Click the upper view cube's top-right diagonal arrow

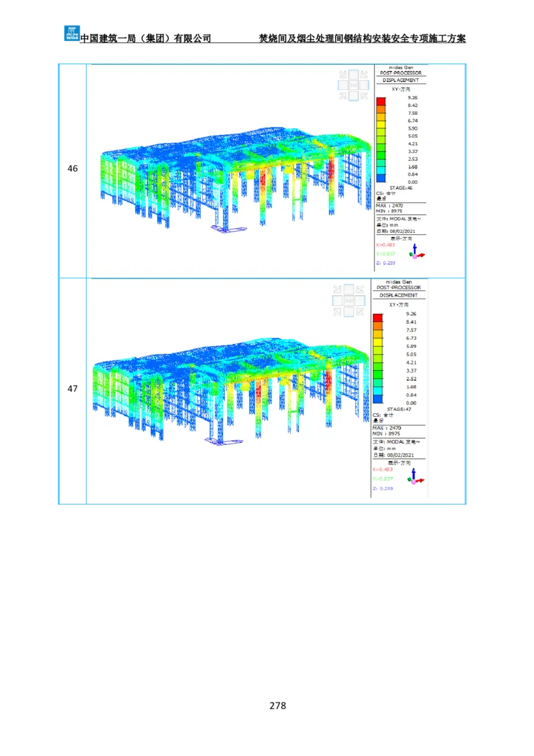pos(364,74)
